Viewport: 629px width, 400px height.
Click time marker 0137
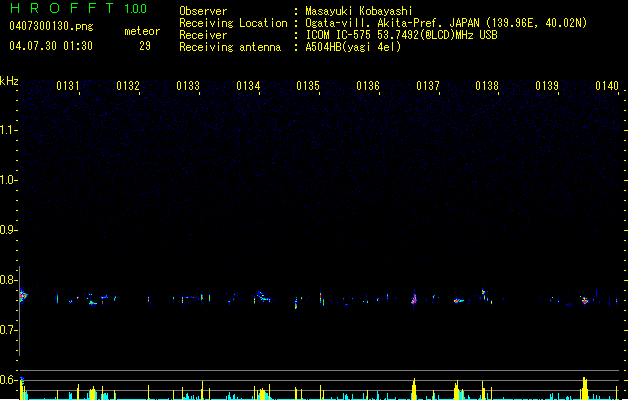click(428, 86)
